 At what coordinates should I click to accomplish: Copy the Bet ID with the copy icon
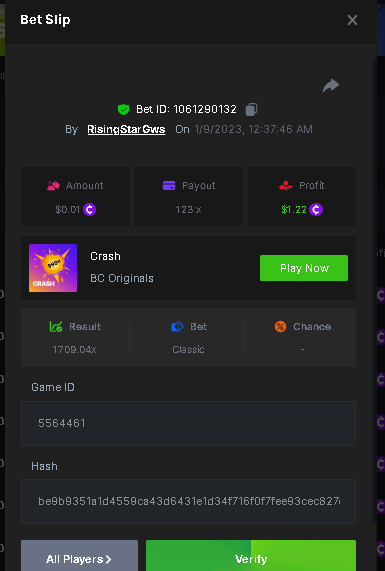[251, 109]
